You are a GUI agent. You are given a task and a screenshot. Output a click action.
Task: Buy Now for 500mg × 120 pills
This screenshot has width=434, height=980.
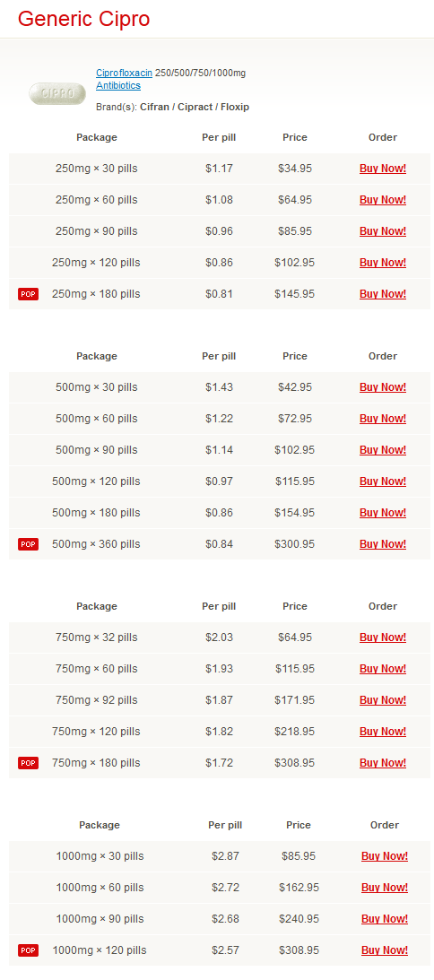pyautogui.click(x=383, y=481)
